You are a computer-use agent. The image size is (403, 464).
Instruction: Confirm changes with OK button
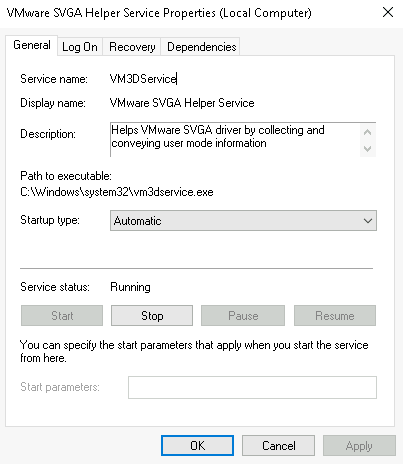click(197, 446)
